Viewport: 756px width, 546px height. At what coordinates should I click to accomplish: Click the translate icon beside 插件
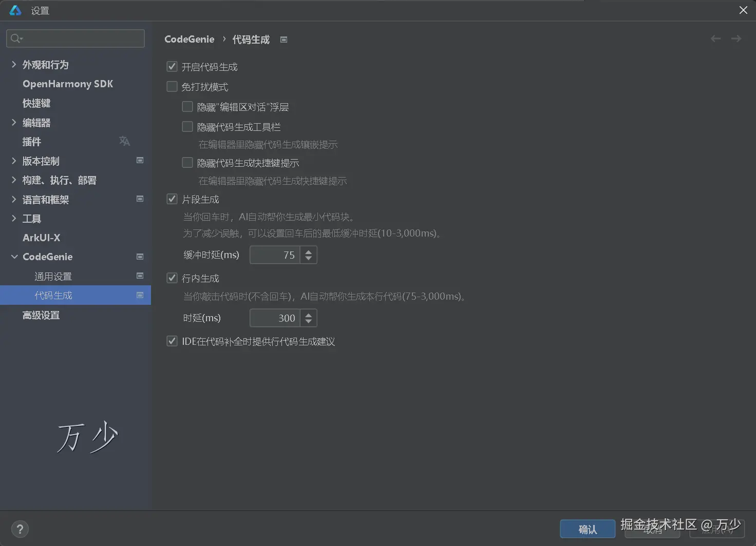click(124, 141)
